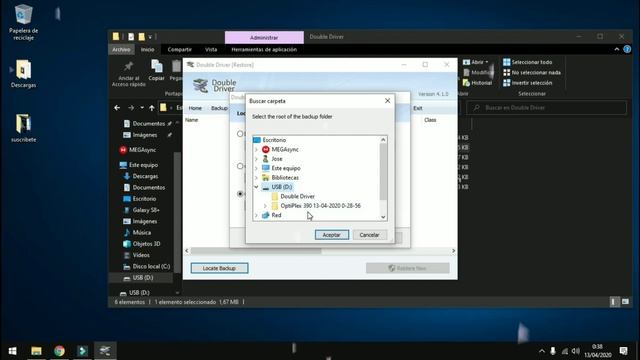Select OptiPlex 390 13-04-2020 folder
The width and height of the screenshot is (640, 360).
coord(320,206)
